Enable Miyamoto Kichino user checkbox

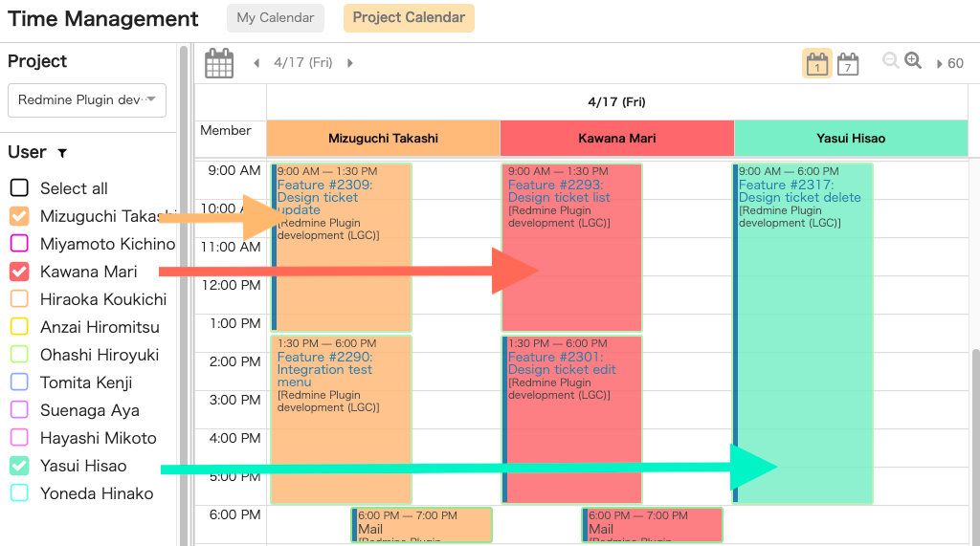19,244
